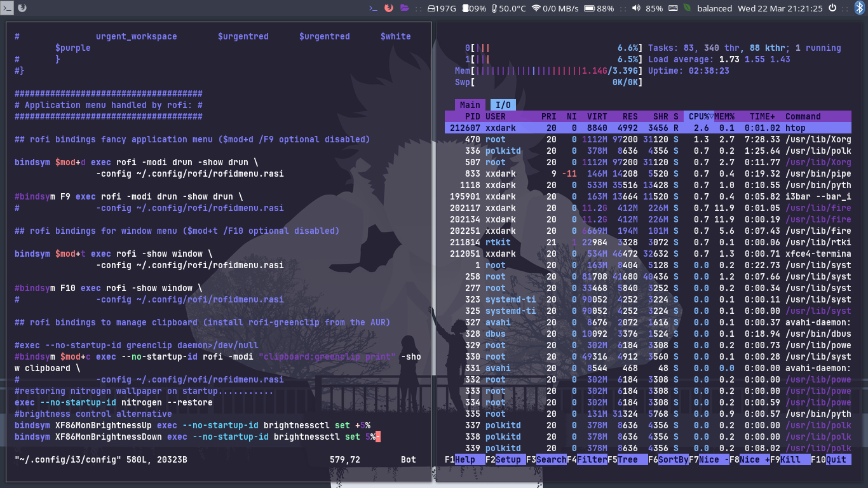Image resolution: width=868 pixels, height=488 pixels.
Task: Click the keyboard layout icon in the bar
Action: (674, 8)
